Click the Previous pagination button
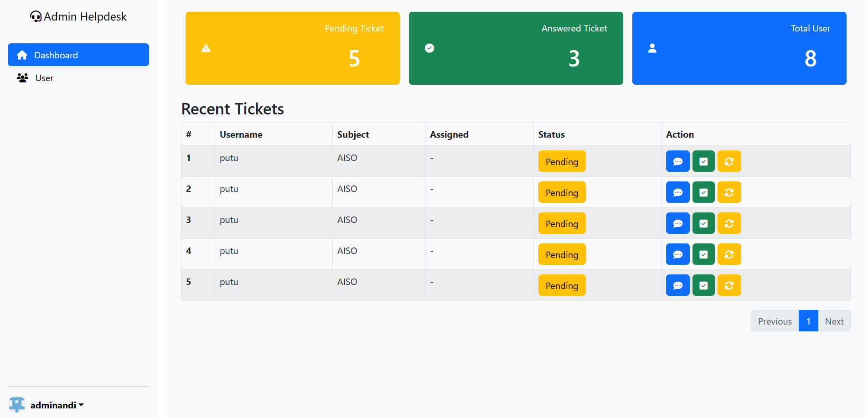The width and height of the screenshot is (868, 418). click(775, 321)
